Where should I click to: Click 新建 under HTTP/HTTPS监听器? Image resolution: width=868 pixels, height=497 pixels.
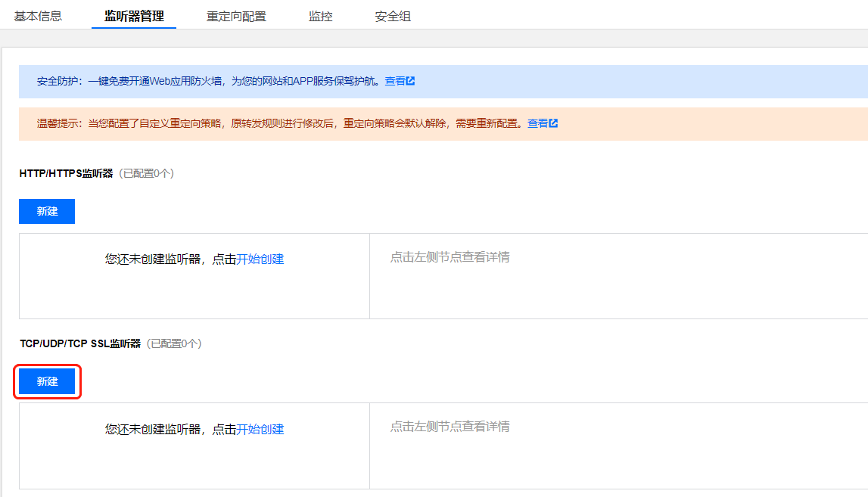click(47, 211)
